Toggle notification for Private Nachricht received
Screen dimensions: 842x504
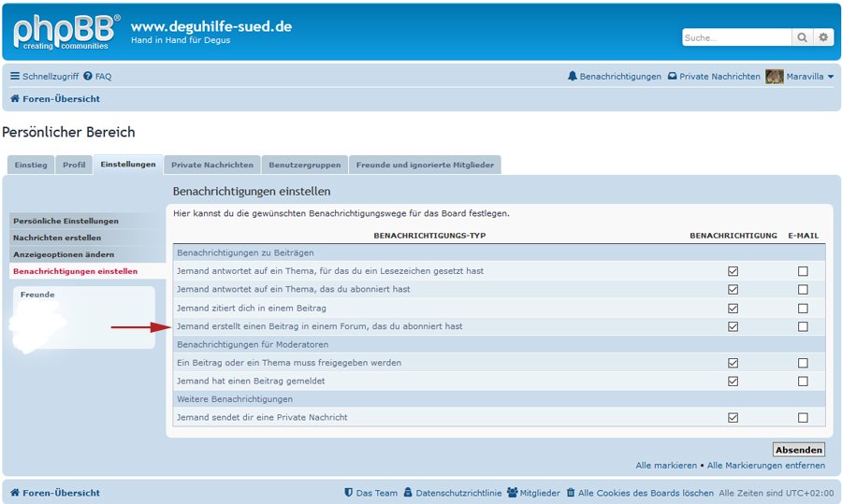(x=733, y=418)
